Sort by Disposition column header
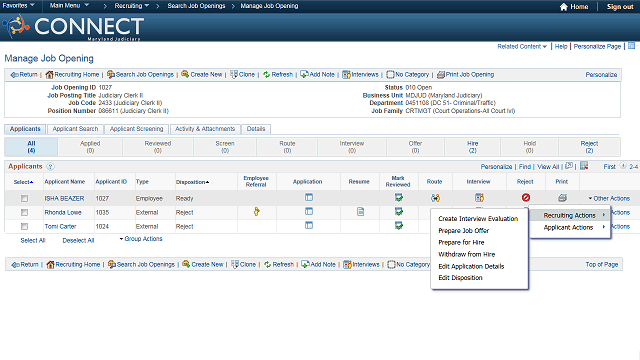Image resolution: width=640 pixels, height=360 pixels. click(x=192, y=182)
